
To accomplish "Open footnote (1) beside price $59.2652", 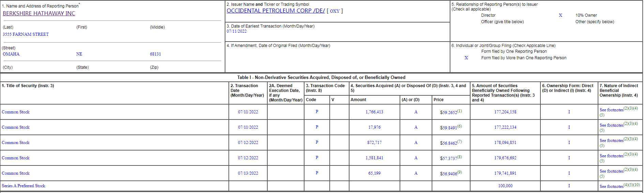I will [460, 111].
